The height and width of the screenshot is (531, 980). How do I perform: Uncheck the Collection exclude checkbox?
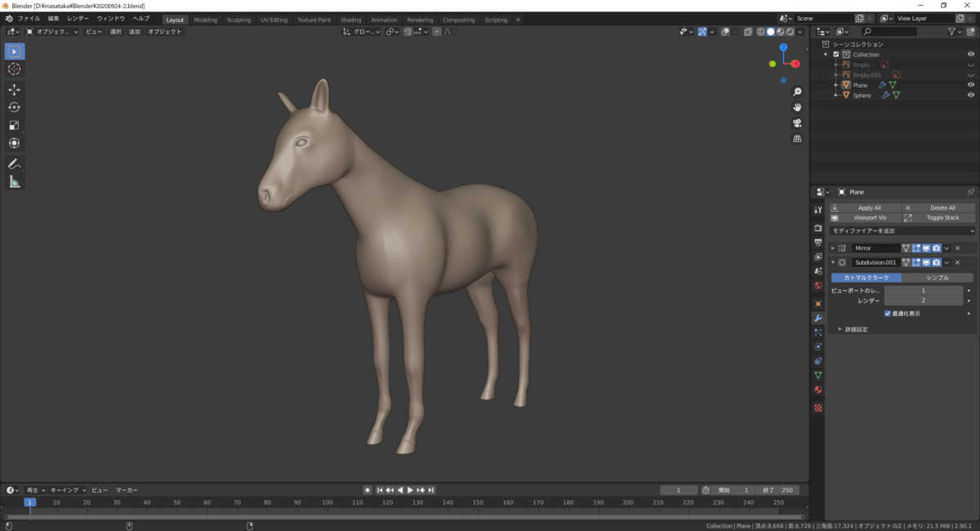coord(836,55)
